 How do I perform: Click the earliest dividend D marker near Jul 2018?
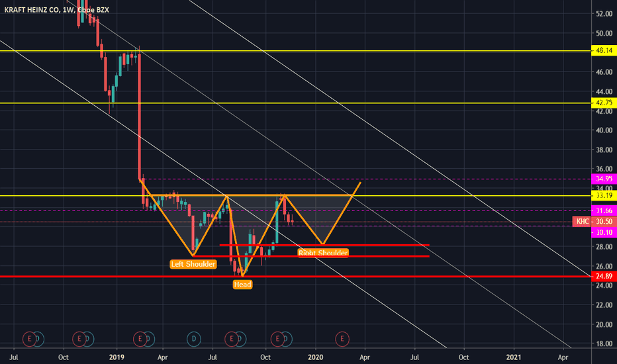point(37,339)
